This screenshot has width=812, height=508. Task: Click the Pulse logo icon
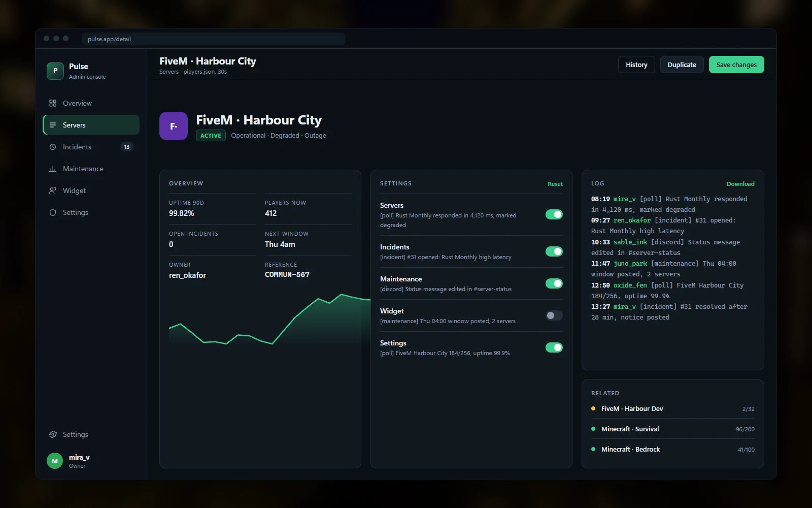(55, 71)
